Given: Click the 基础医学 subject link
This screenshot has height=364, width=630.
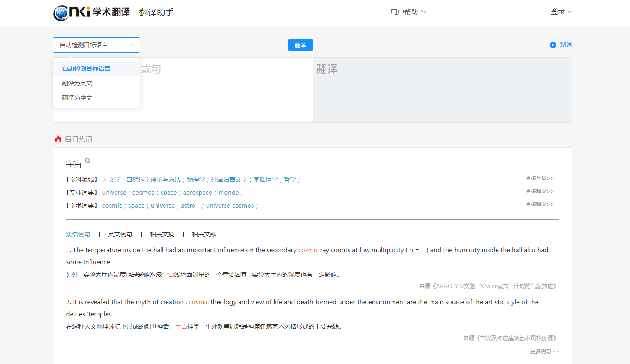Looking at the screenshot, I should tap(265, 180).
